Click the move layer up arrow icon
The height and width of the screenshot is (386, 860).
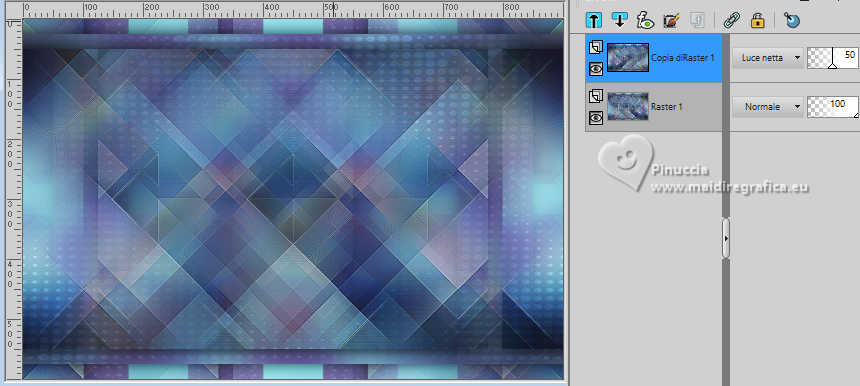pos(594,21)
